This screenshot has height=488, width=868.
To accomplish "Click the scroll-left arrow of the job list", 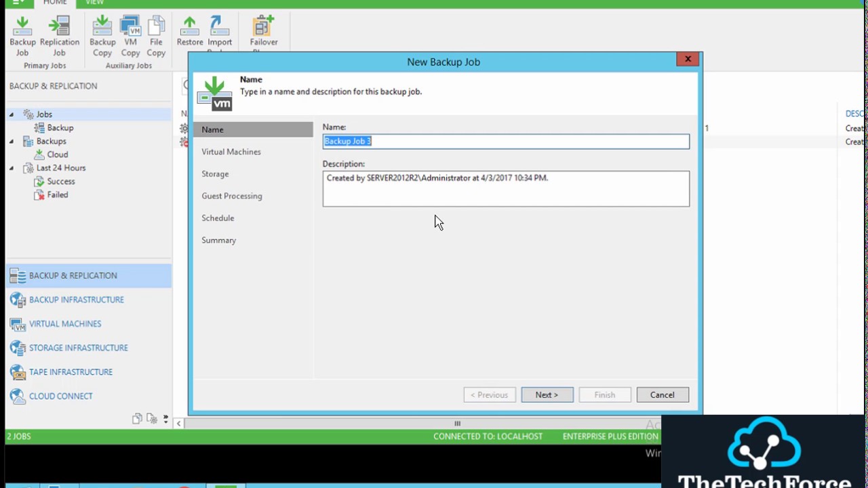I will point(178,424).
